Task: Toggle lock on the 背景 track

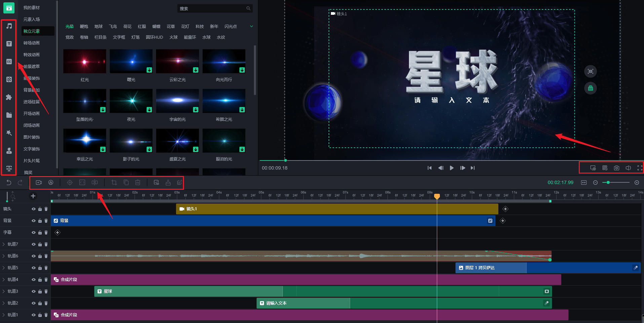Action: (x=40, y=221)
